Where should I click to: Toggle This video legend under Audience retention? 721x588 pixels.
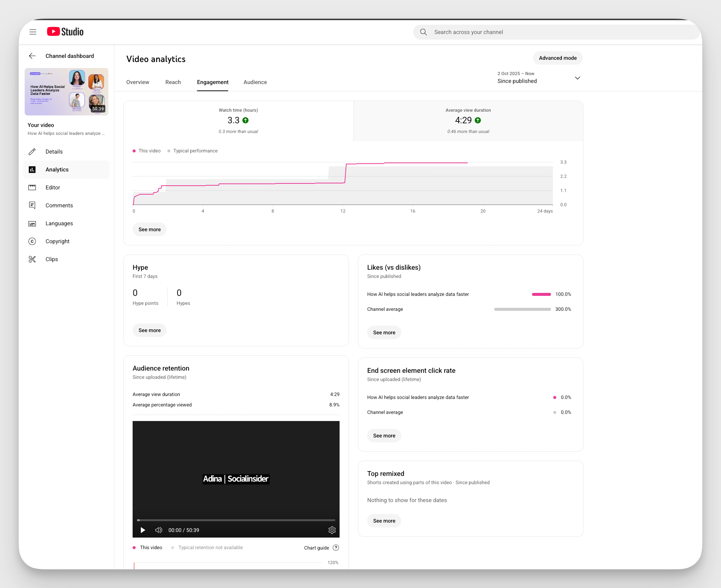[x=148, y=548]
